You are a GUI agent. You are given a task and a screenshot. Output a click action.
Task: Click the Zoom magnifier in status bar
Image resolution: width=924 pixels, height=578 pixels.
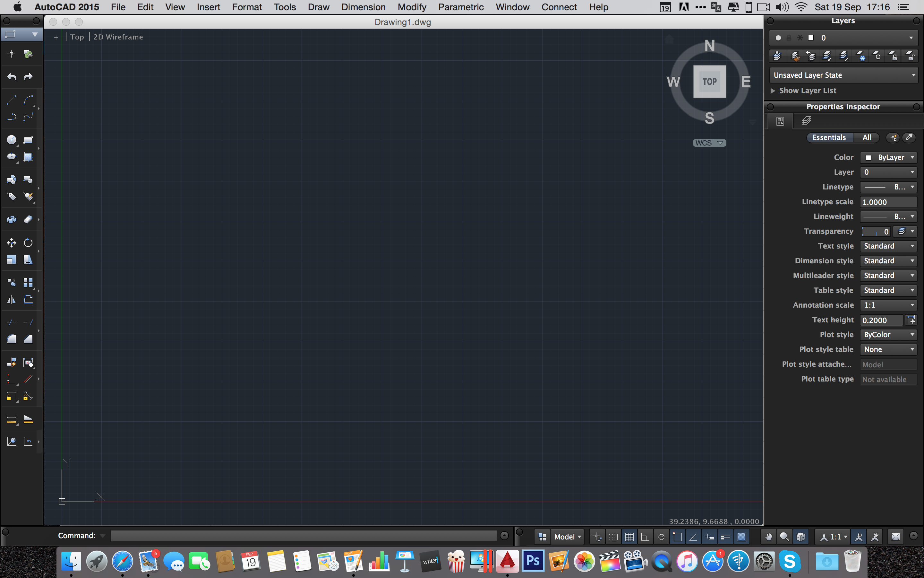pos(785,537)
